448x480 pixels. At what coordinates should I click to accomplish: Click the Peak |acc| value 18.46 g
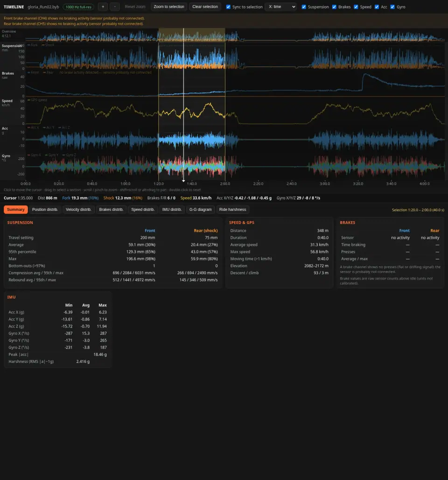pyautogui.click(x=100, y=355)
